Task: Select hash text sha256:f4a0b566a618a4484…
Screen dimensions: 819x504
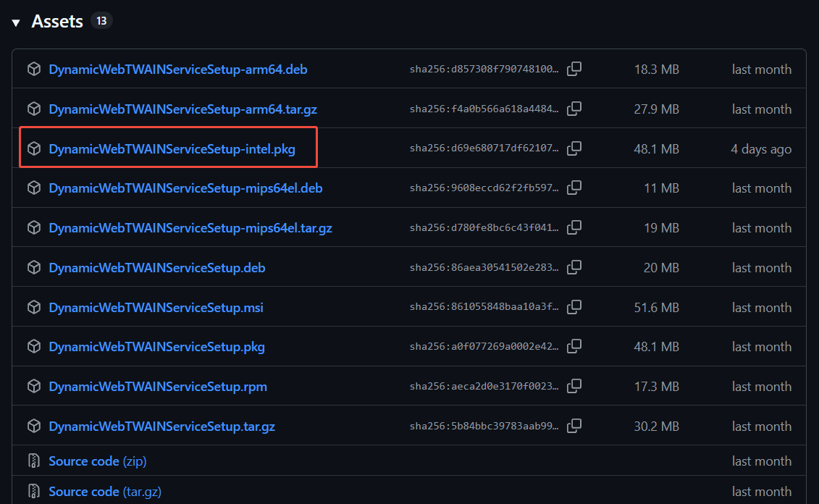Action: click(x=484, y=109)
